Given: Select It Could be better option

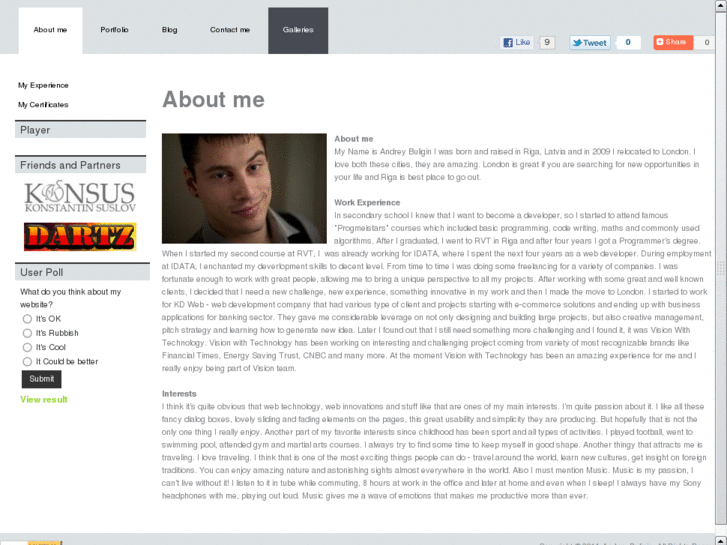Looking at the screenshot, I should [x=27, y=362].
